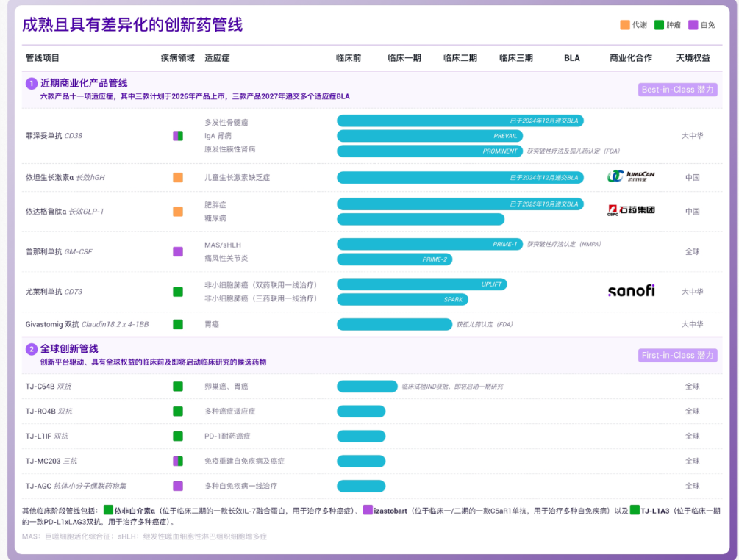Click the purple indicator next to 普那利单抗

tap(177, 251)
